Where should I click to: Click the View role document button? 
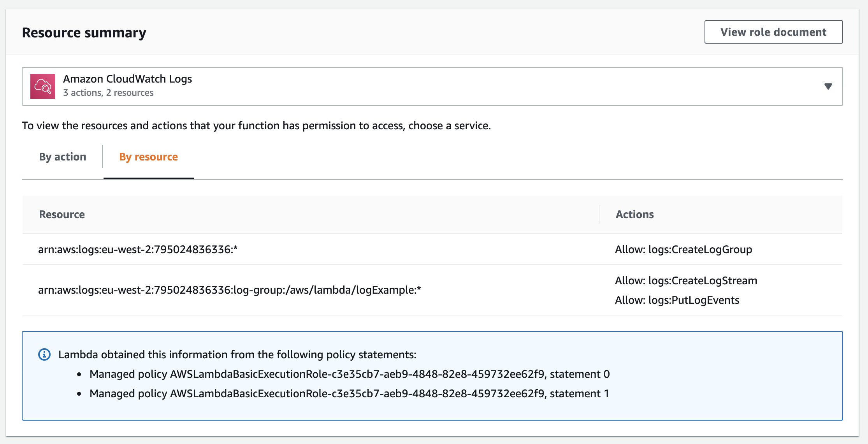(773, 32)
